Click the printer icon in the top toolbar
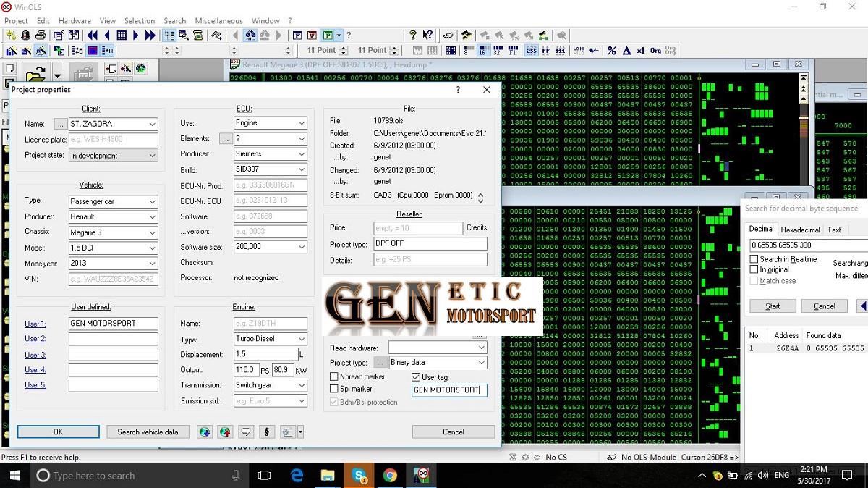The height and width of the screenshot is (488, 868). click(x=41, y=35)
